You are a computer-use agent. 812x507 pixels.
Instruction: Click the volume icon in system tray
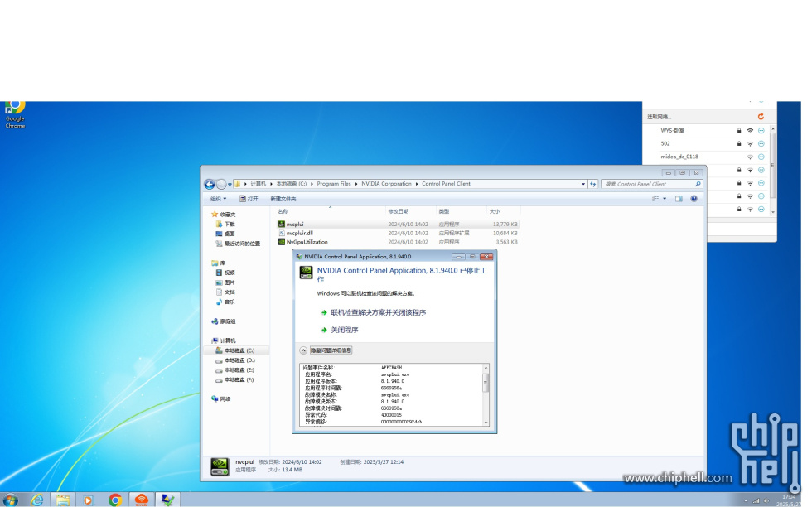coord(766,500)
